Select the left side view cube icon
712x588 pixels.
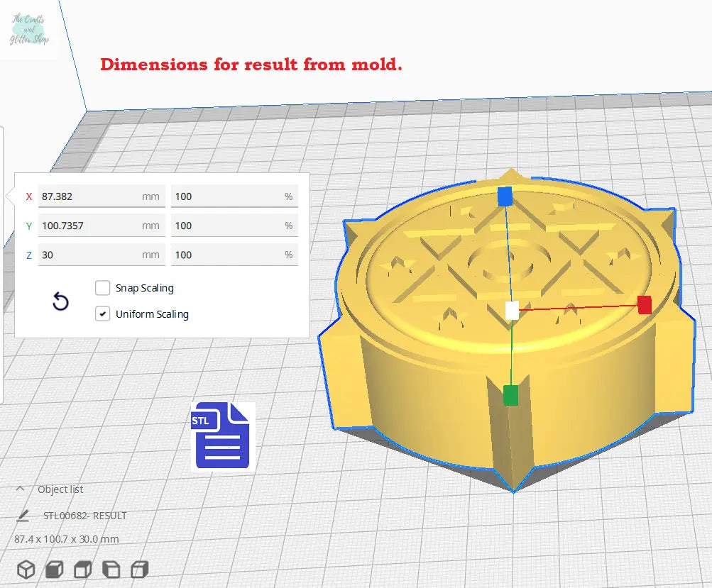pyautogui.click(x=111, y=570)
